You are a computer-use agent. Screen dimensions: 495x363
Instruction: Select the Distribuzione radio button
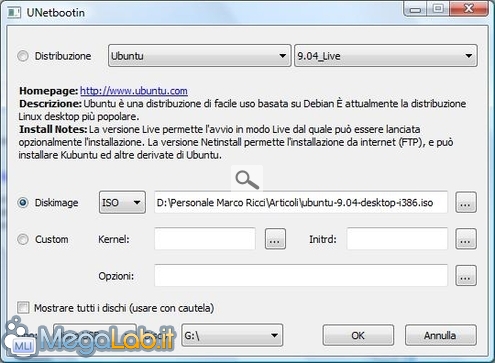23,56
